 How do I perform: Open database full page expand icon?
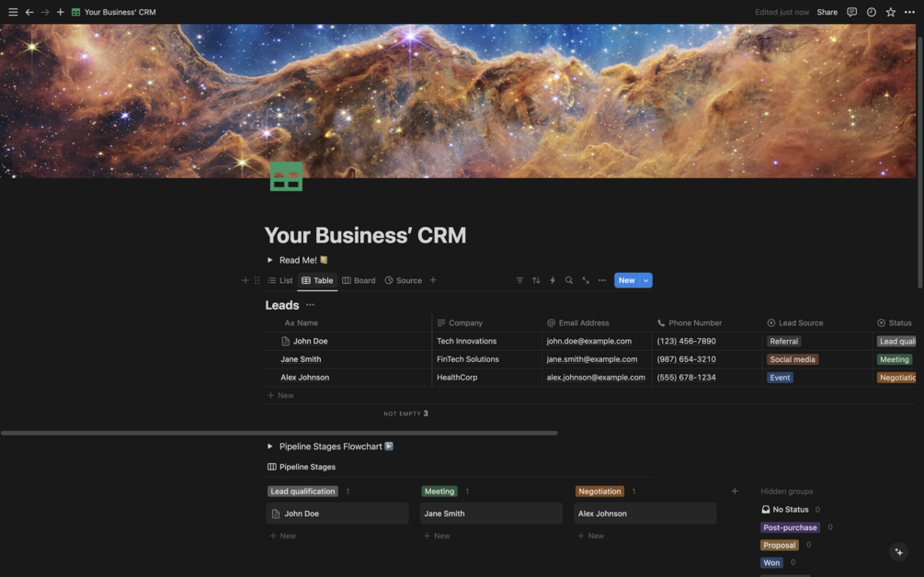point(585,280)
